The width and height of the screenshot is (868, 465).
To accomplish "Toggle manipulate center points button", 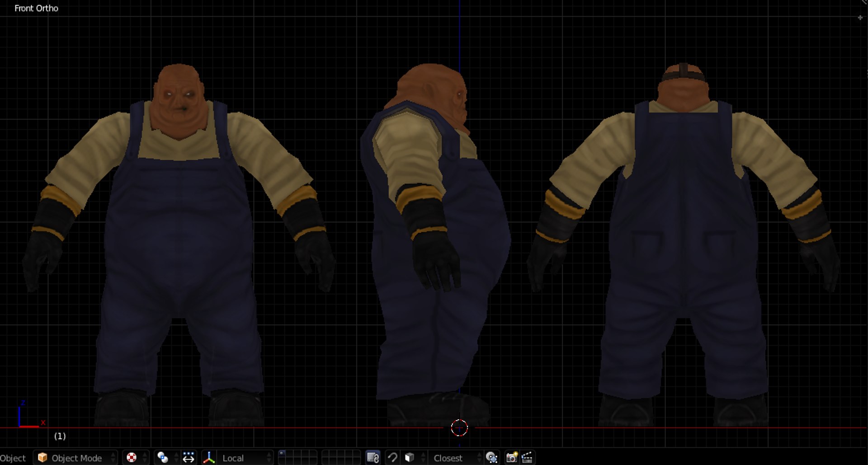I will pyautogui.click(x=189, y=458).
